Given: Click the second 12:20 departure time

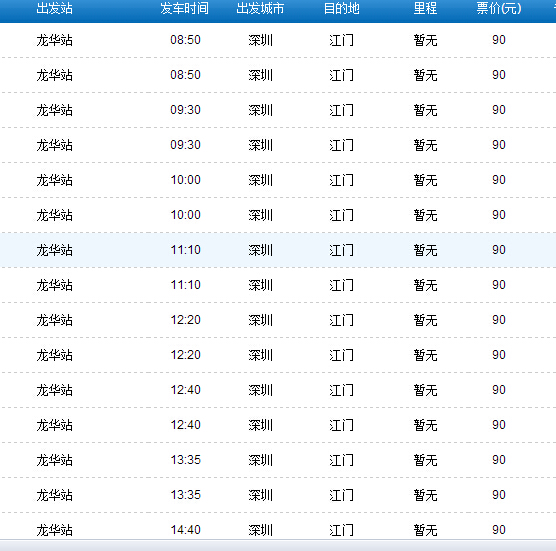Looking at the screenshot, I should (185, 355).
